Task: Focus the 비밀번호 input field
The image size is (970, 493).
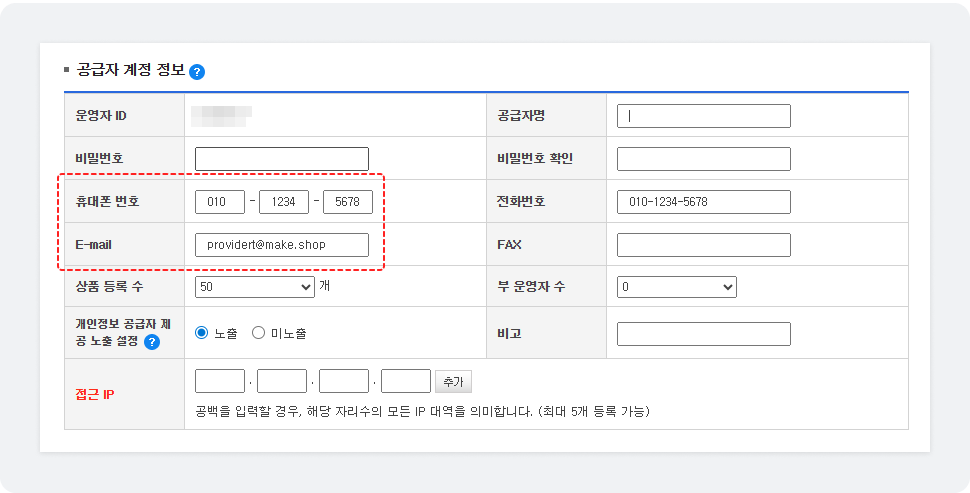Action: click(x=282, y=159)
